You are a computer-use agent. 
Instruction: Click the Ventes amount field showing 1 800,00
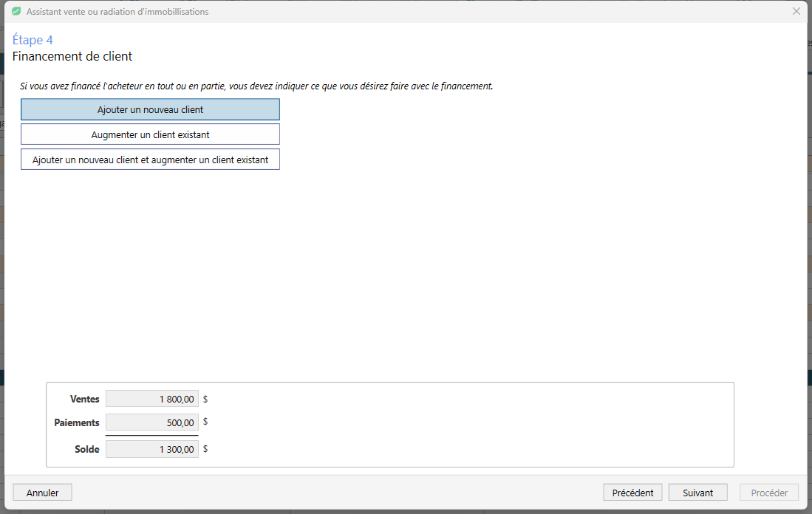pos(152,399)
